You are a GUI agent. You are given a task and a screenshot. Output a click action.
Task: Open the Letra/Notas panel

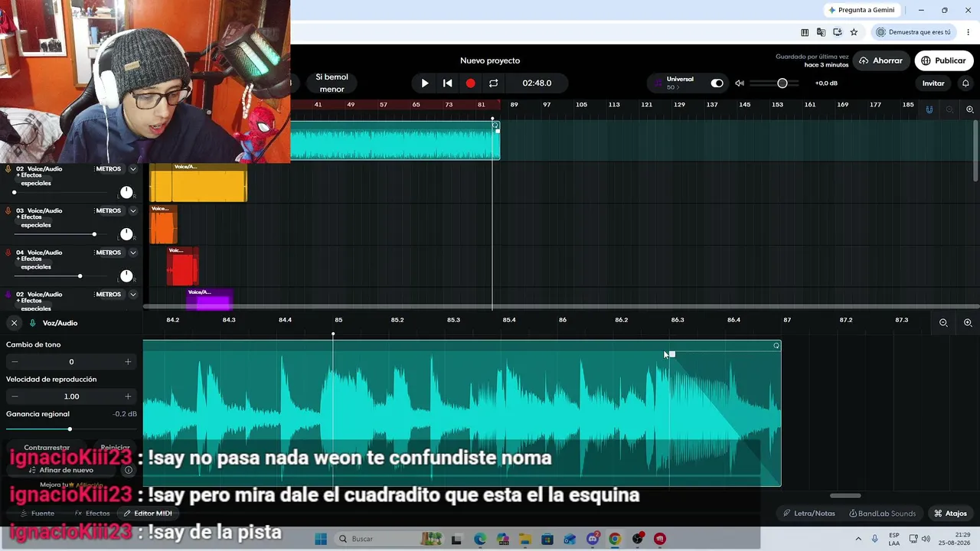pos(809,514)
